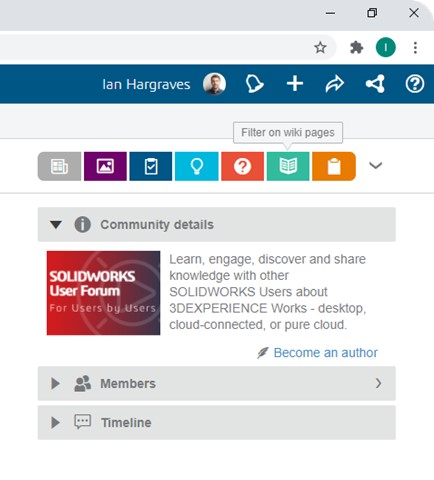
Task: Filter on questions with red icon
Action: click(242, 166)
